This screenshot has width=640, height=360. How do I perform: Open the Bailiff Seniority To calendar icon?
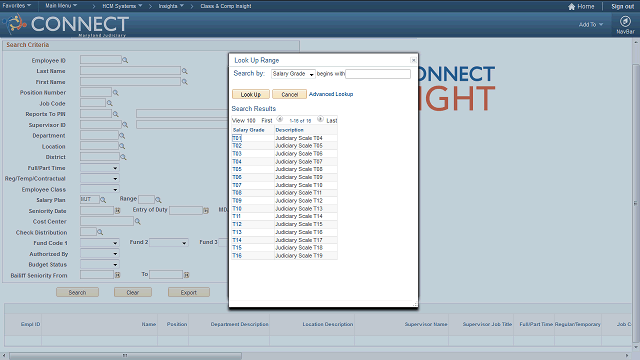tap(187, 275)
